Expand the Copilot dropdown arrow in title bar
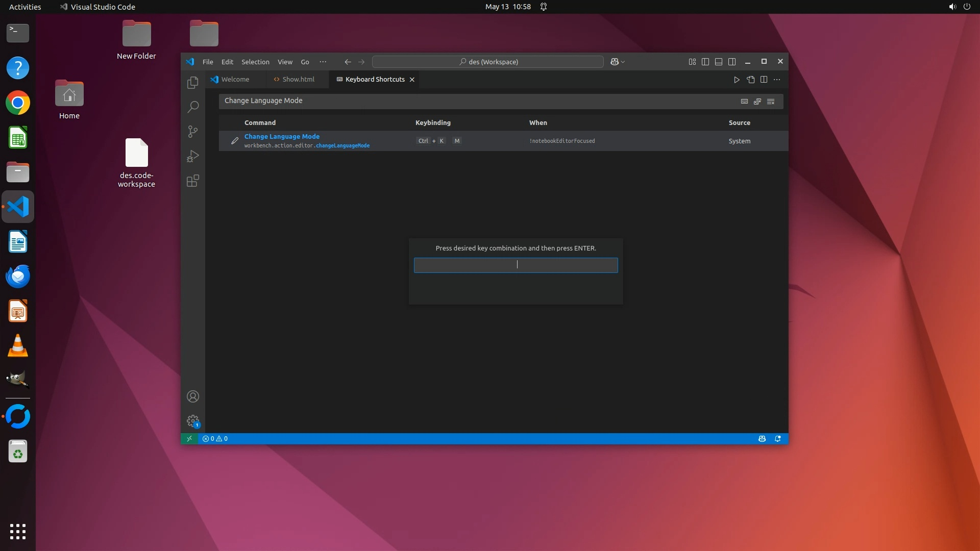The width and height of the screenshot is (980, 551). click(623, 62)
